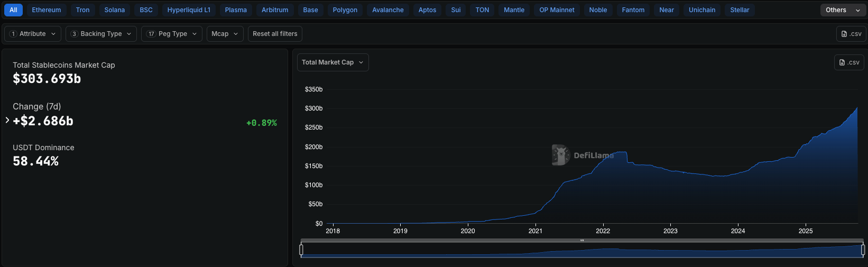
Task: Reset all filters
Action: point(275,34)
